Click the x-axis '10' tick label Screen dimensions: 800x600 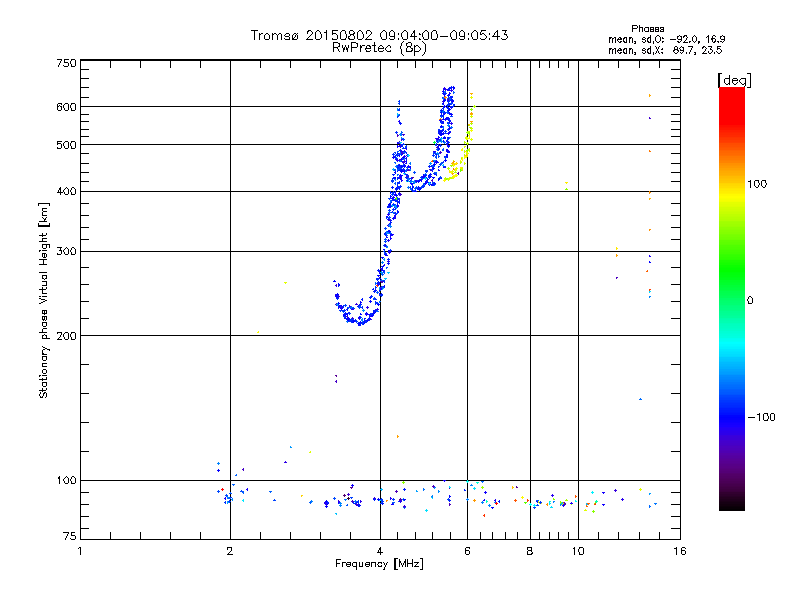578,551
